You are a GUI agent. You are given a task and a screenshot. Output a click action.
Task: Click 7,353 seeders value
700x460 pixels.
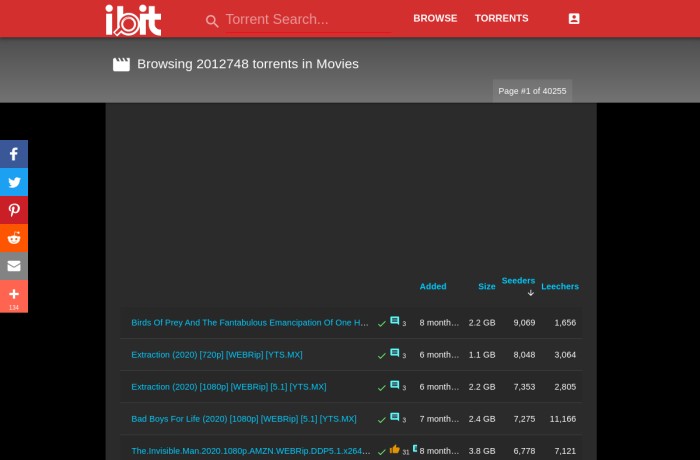pos(524,387)
